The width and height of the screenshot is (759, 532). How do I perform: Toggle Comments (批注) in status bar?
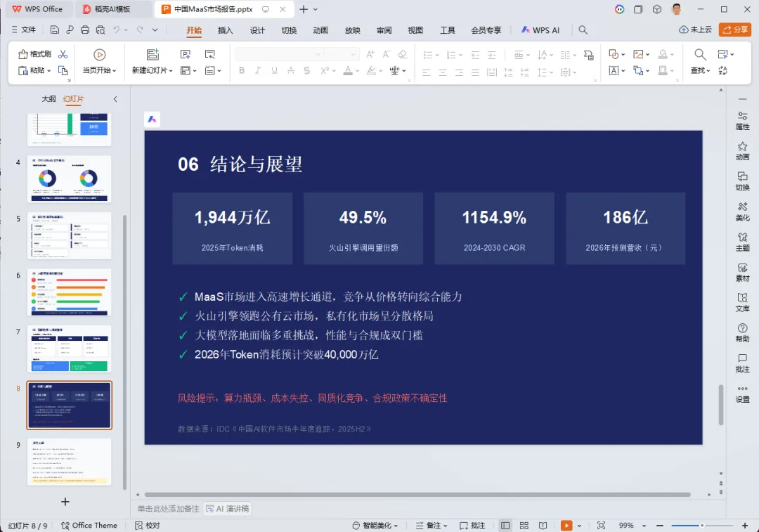(472, 525)
